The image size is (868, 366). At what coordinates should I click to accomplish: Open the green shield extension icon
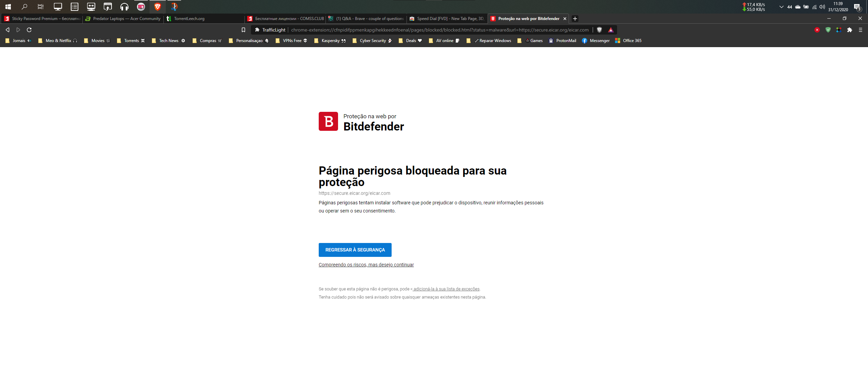point(828,30)
